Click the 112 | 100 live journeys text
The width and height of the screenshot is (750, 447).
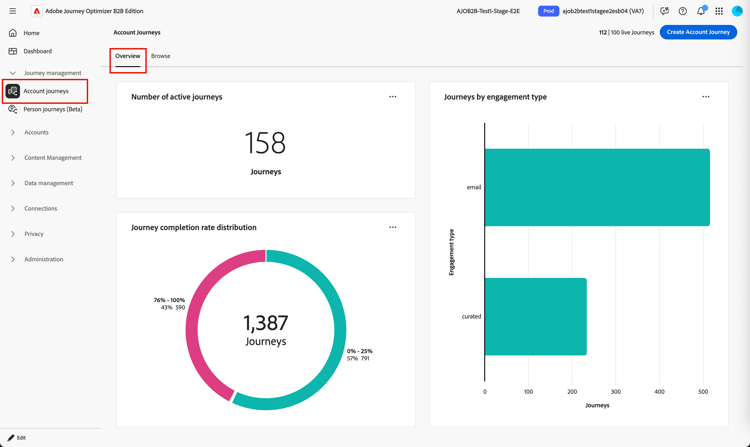pyautogui.click(x=627, y=33)
